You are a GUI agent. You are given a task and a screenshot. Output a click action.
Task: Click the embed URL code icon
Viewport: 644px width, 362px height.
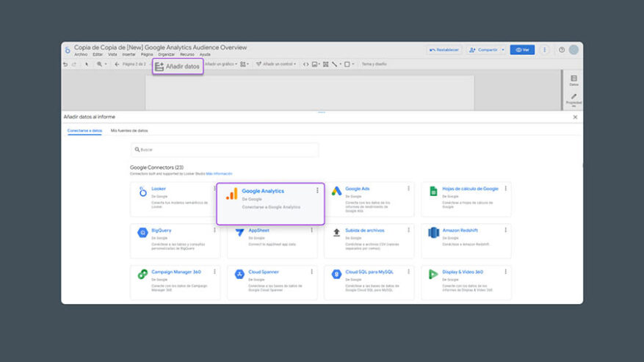click(x=306, y=64)
